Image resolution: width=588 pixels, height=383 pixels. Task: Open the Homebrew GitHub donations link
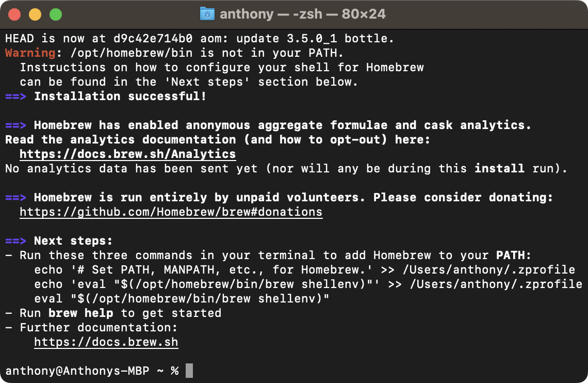171,212
